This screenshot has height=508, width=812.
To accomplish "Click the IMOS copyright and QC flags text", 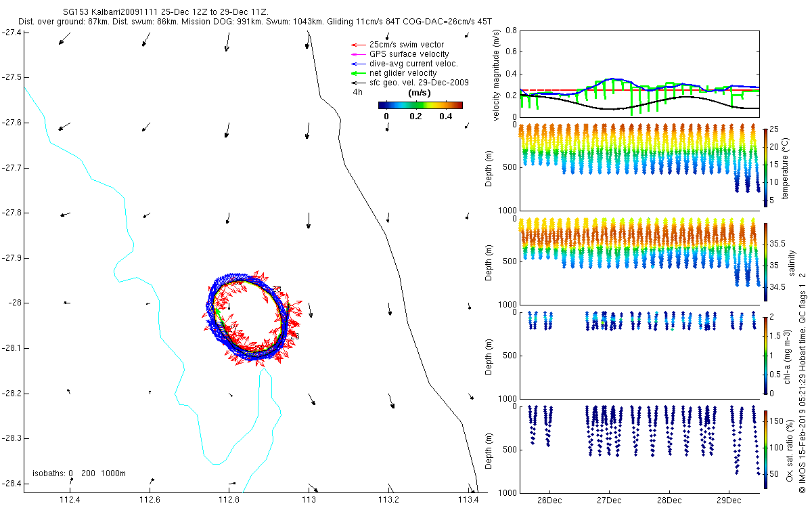I will [803, 381].
